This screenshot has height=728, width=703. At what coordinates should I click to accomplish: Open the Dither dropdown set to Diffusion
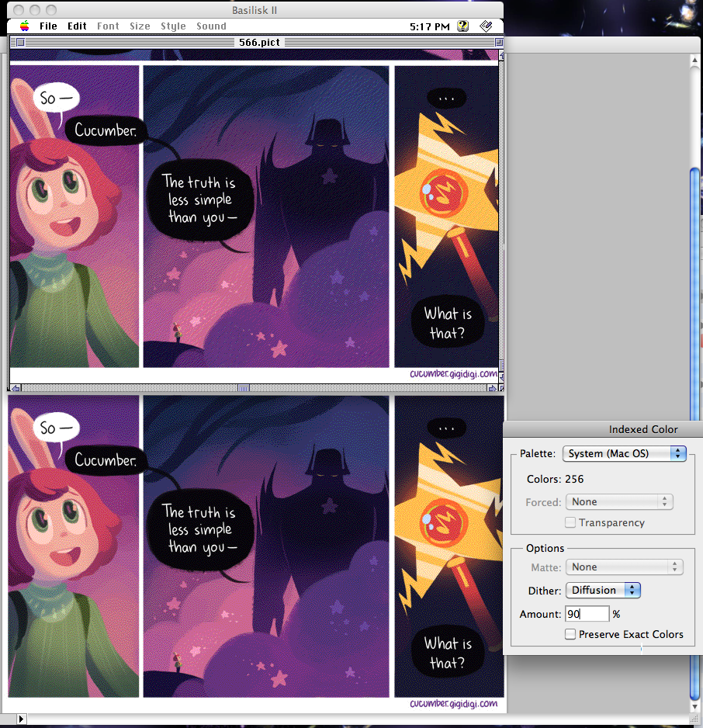point(603,591)
